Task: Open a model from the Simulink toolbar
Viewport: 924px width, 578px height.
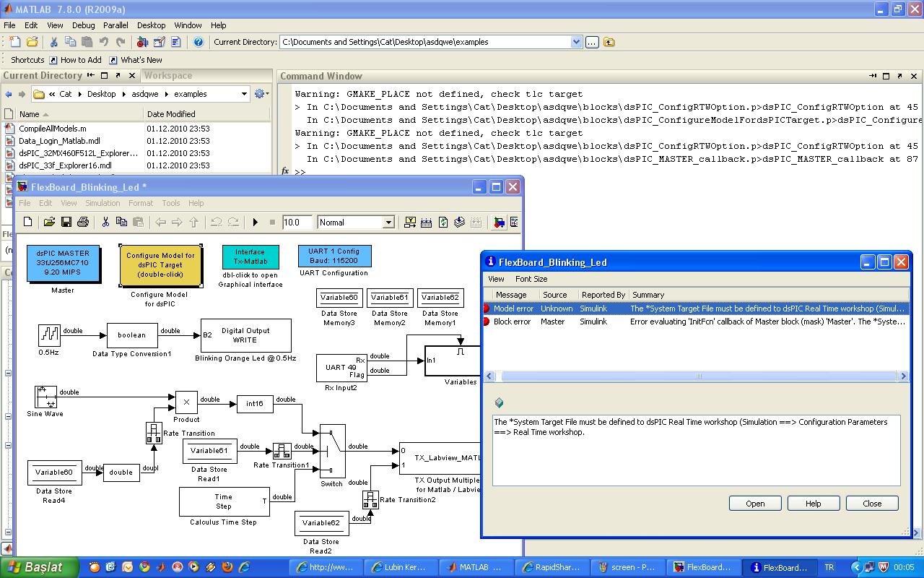Action: (49, 223)
